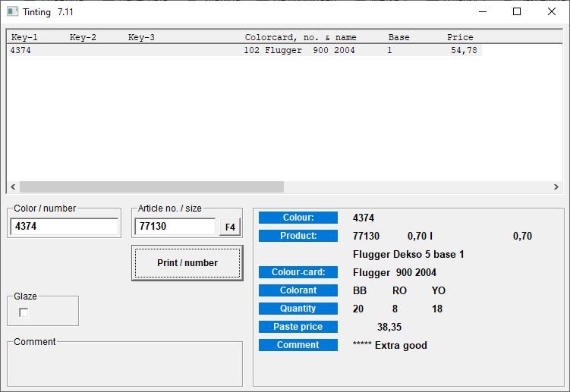This screenshot has width=570, height=392.
Task: Click the blue Comment label in details
Action: [298, 345]
